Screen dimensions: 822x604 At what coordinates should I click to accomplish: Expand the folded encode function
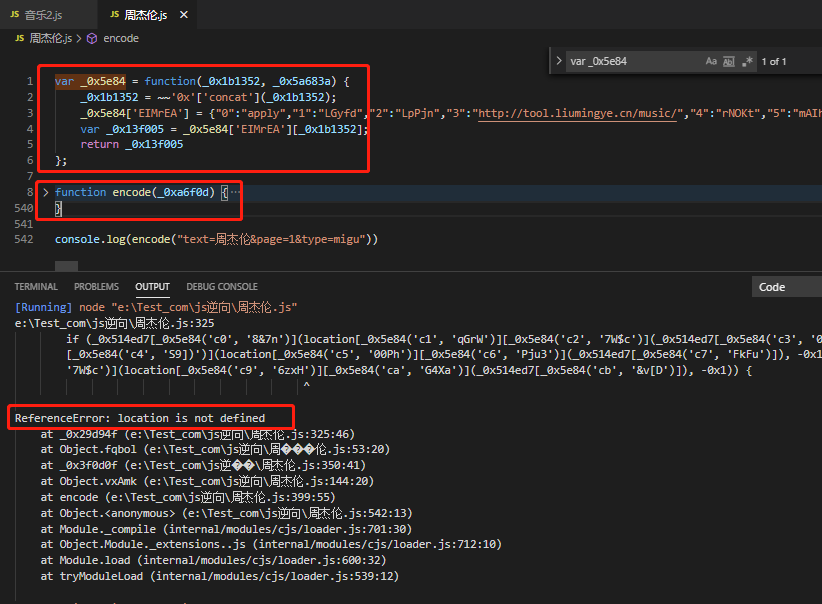point(46,192)
